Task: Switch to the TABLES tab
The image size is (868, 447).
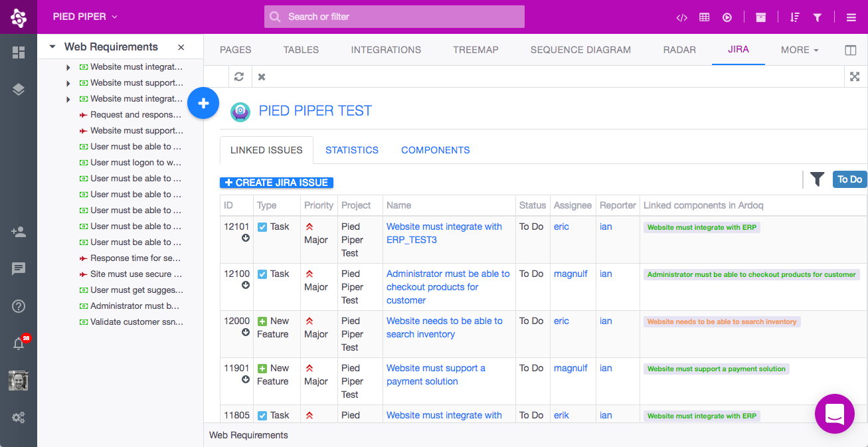Action: pyautogui.click(x=301, y=50)
